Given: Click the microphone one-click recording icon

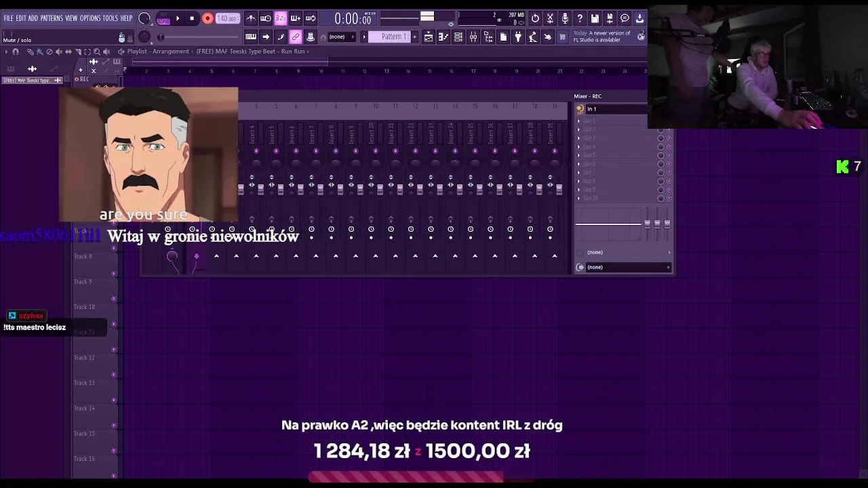Looking at the screenshot, I should click(565, 18).
